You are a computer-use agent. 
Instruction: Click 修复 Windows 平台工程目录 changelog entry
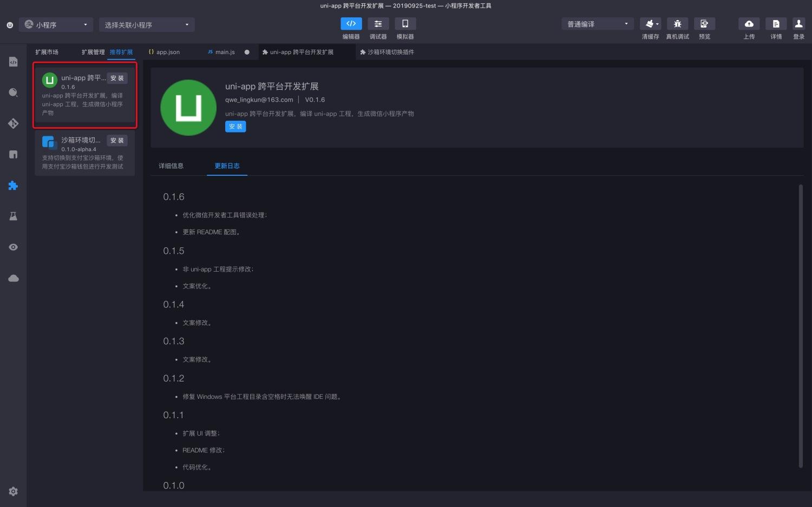(x=262, y=397)
